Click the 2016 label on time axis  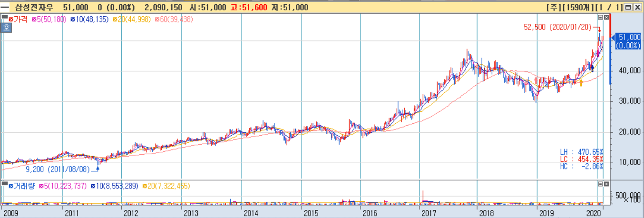369,213
